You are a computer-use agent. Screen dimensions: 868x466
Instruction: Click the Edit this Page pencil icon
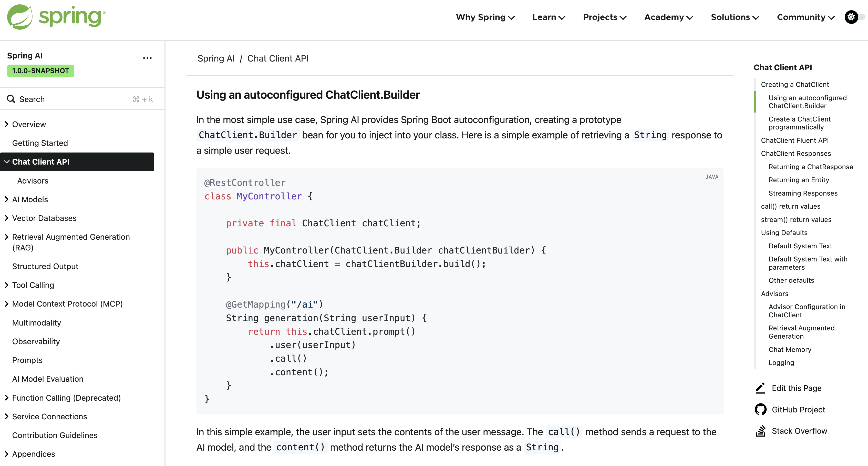pos(760,388)
